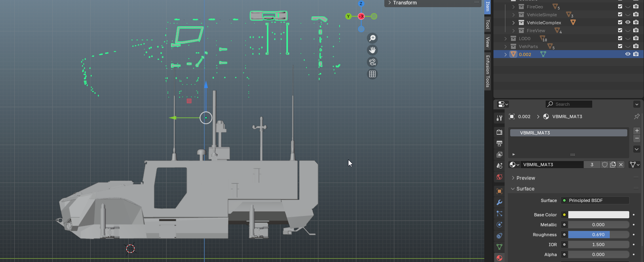This screenshot has height=262, width=644.
Task: Click the viewport zoom magnifier icon
Action: coord(372,38)
